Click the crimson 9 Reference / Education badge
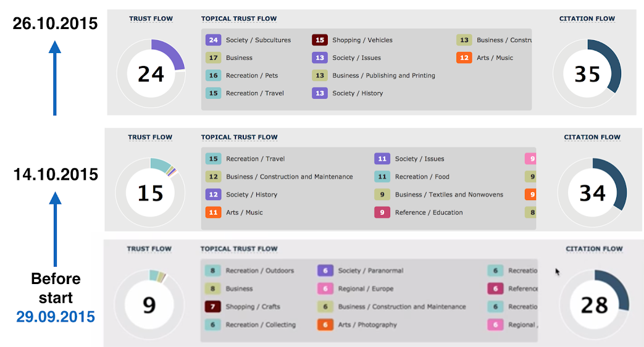 point(382,212)
